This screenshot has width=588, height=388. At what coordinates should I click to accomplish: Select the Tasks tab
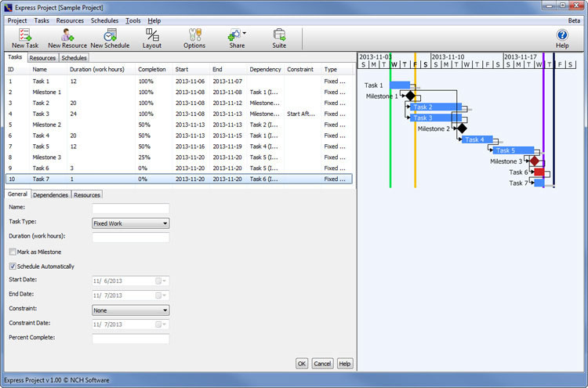point(15,57)
